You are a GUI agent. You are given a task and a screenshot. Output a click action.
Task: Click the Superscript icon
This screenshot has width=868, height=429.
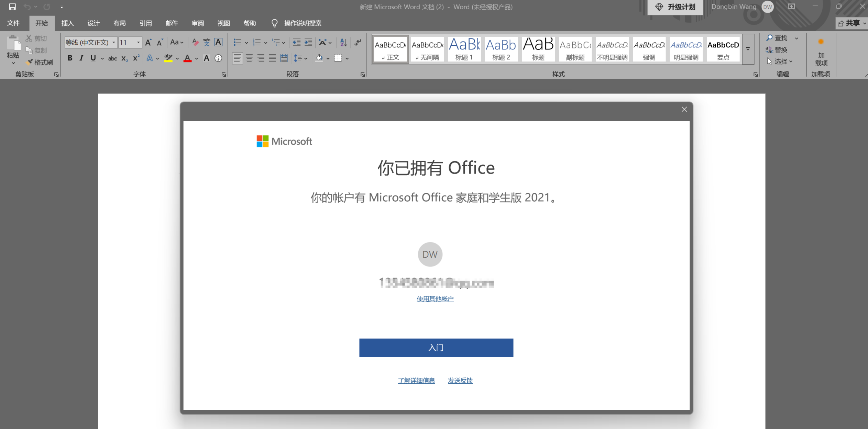(x=136, y=58)
